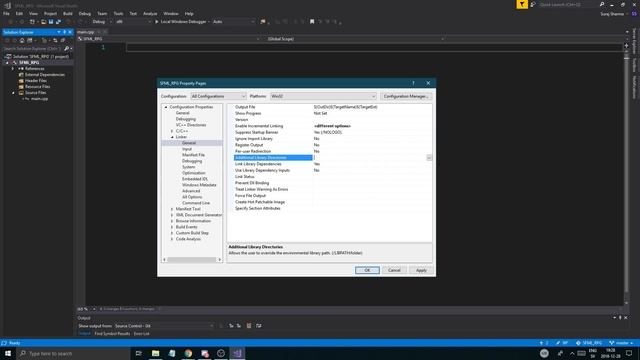Image resolution: width=640 pixels, height=360 pixels.
Task: Open Task View on the taskbar
Action: (x=138, y=353)
